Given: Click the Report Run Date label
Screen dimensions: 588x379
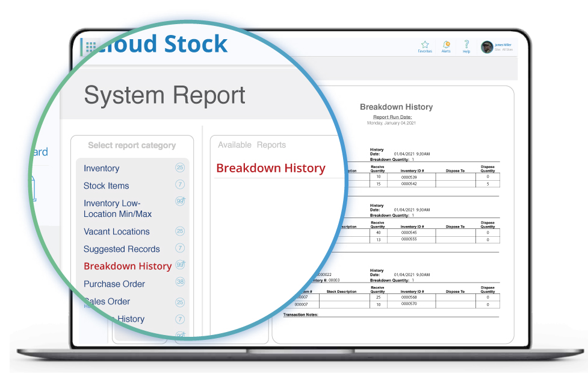Looking at the screenshot, I should click(x=392, y=117).
